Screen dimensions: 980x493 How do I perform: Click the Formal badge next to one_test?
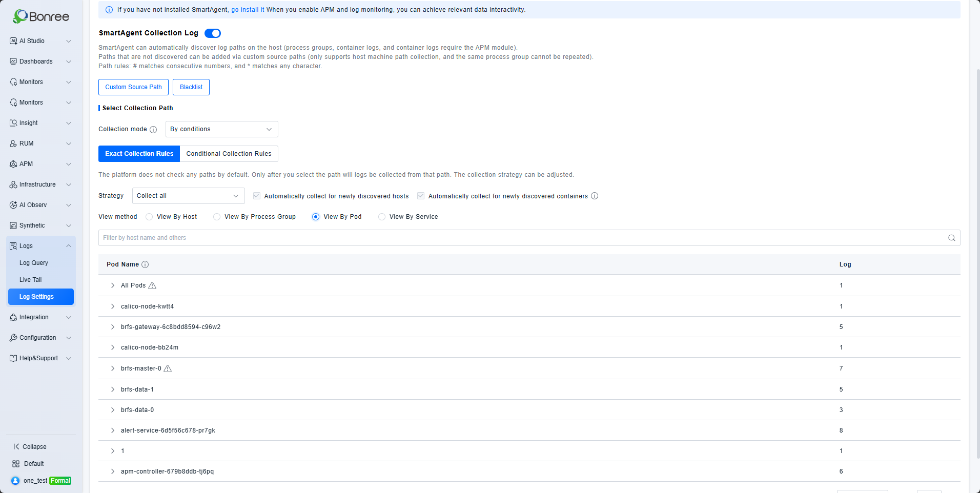pyautogui.click(x=60, y=481)
